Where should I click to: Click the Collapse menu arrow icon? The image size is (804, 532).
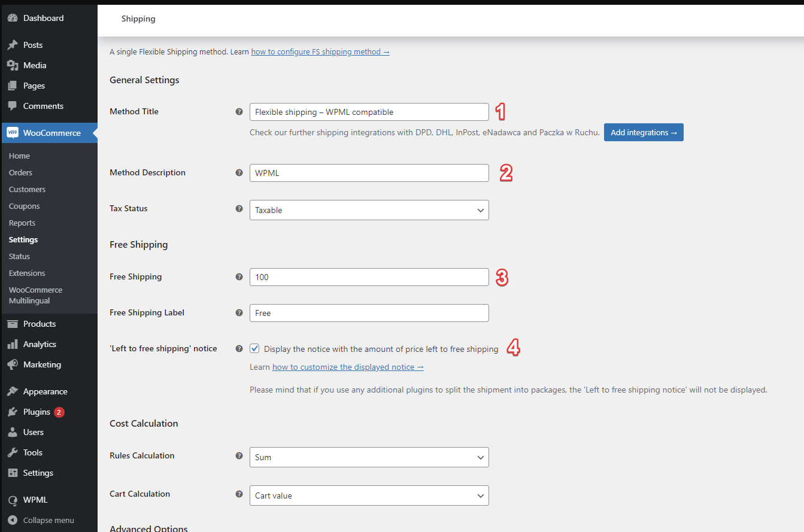click(x=13, y=520)
